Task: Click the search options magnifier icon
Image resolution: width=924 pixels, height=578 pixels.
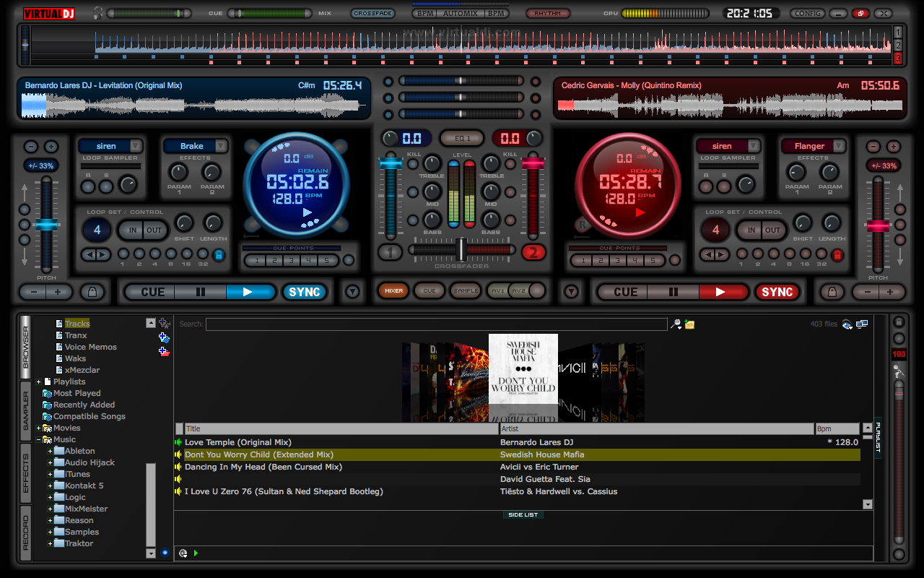Action: [676, 324]
